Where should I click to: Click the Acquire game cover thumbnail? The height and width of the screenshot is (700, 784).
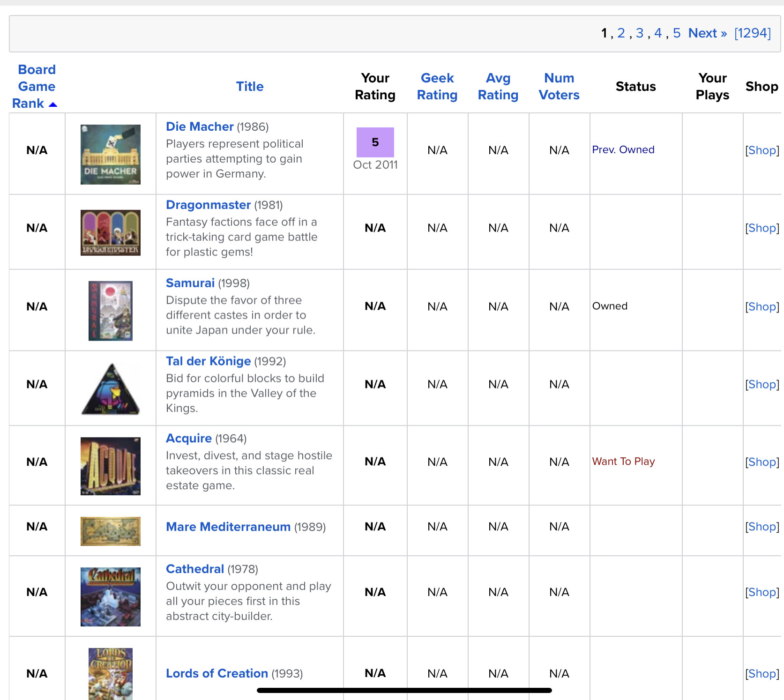[110, 466]
